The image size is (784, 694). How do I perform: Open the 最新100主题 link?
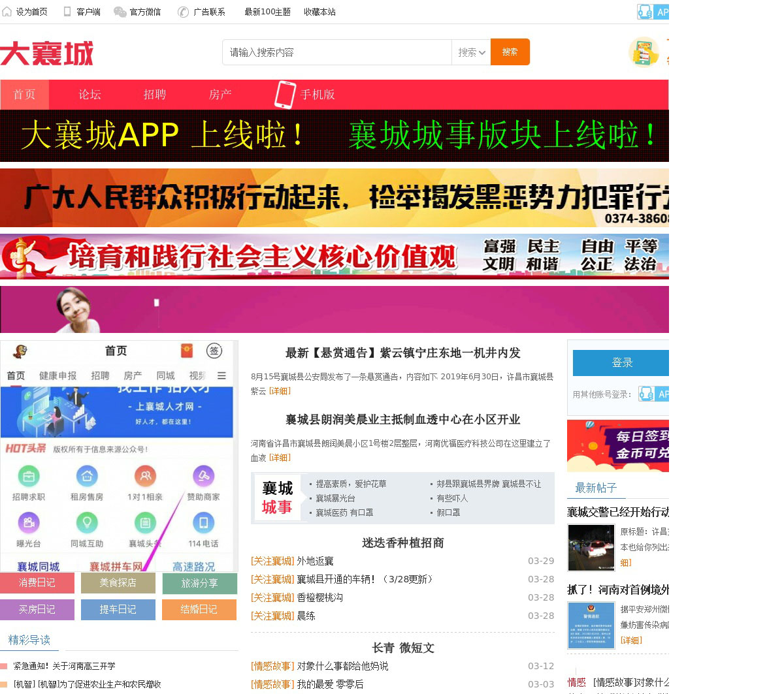click(x=267, y=12)
